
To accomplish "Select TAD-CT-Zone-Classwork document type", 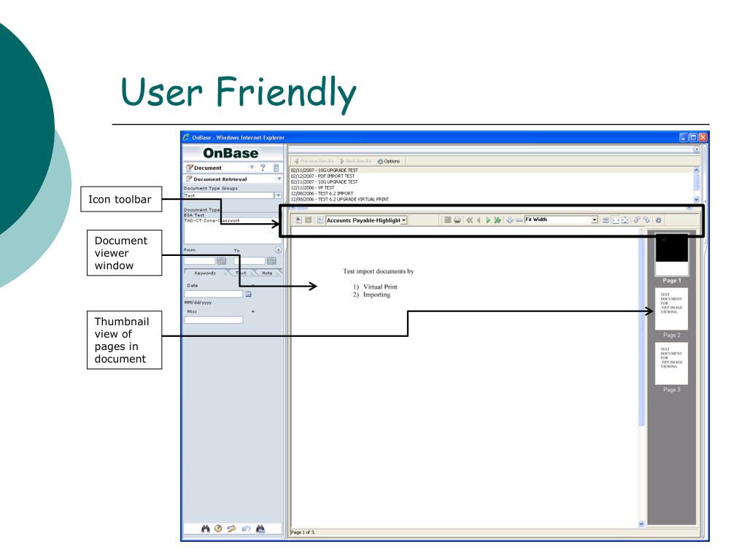I will 212,220.
